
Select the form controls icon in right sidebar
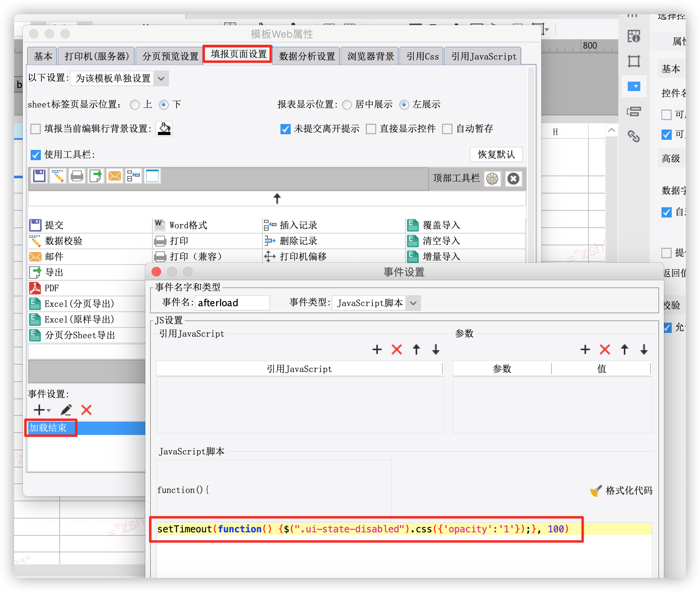pos(634,111)
